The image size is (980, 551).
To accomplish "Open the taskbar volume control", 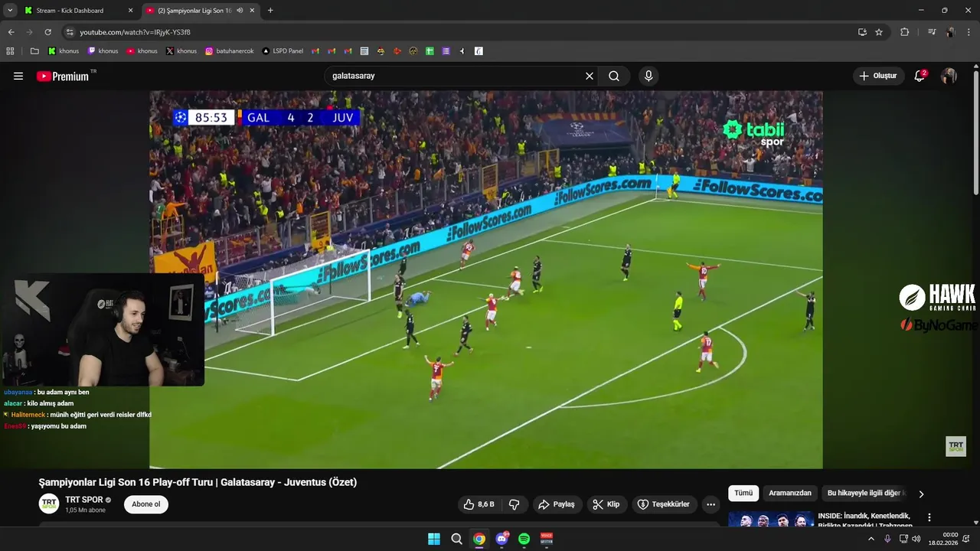I will point(916,539).
